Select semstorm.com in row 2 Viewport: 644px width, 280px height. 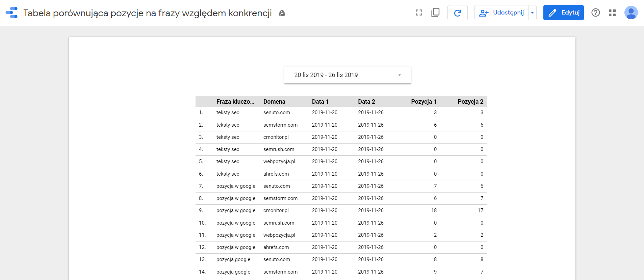coord(280,125)
